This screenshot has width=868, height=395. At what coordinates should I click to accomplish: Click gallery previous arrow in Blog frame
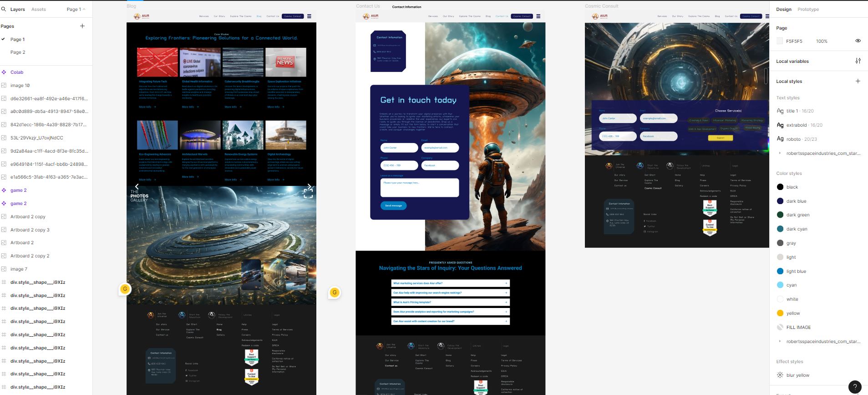click(x=137, y=186)
